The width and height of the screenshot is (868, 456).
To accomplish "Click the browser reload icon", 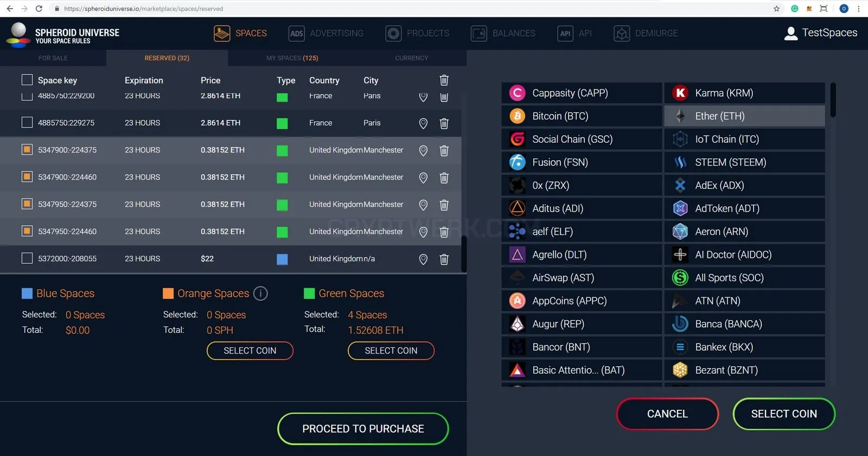I will 39,9.
